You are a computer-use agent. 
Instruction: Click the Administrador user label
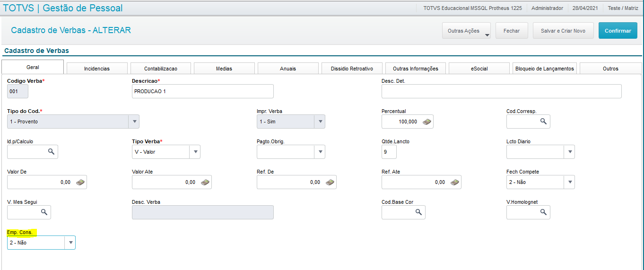coord(547,8)
